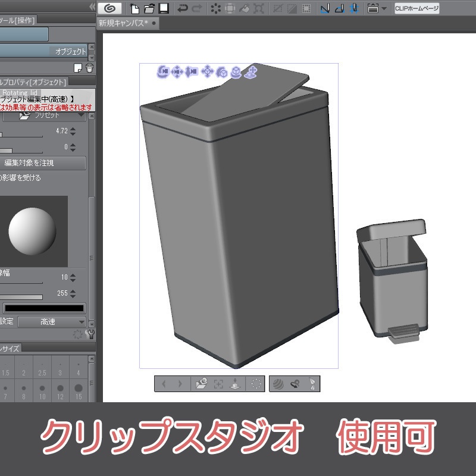
Task: Click the 編集対象を注視 button
Action: 42,163
